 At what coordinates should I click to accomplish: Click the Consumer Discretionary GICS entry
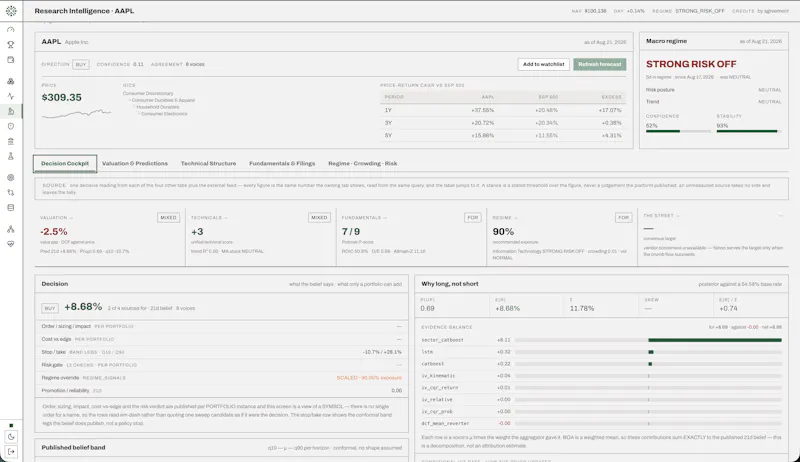[148, 93]
